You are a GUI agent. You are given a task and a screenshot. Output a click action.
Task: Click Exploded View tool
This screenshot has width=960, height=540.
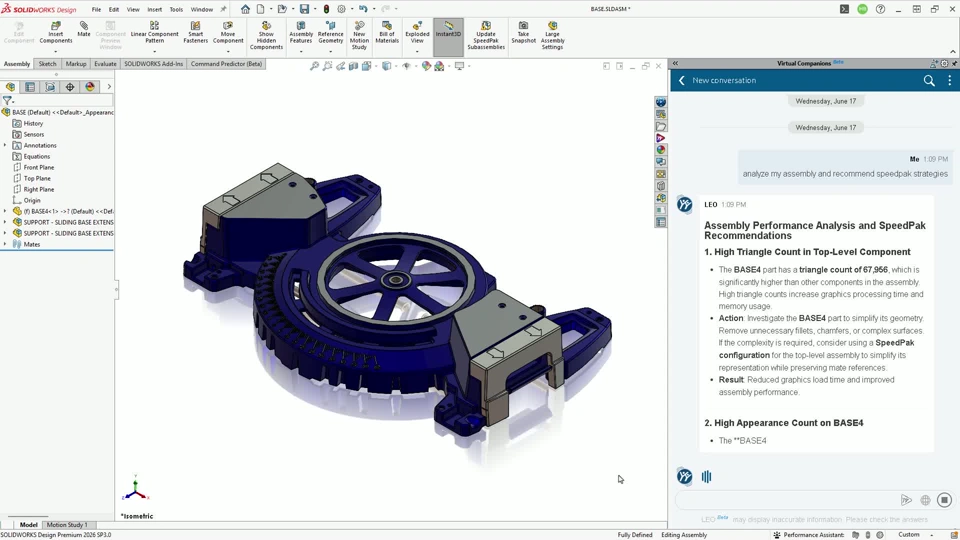click(417, 32)
